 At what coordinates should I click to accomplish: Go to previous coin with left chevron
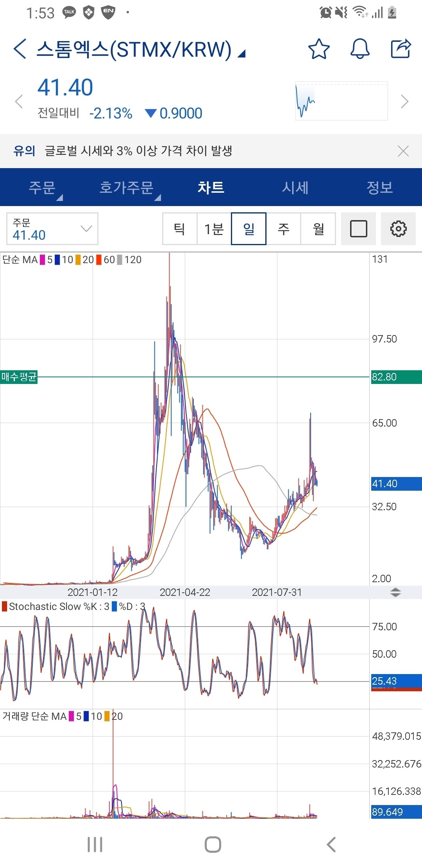pyautogui.click(x=19, y=102)
